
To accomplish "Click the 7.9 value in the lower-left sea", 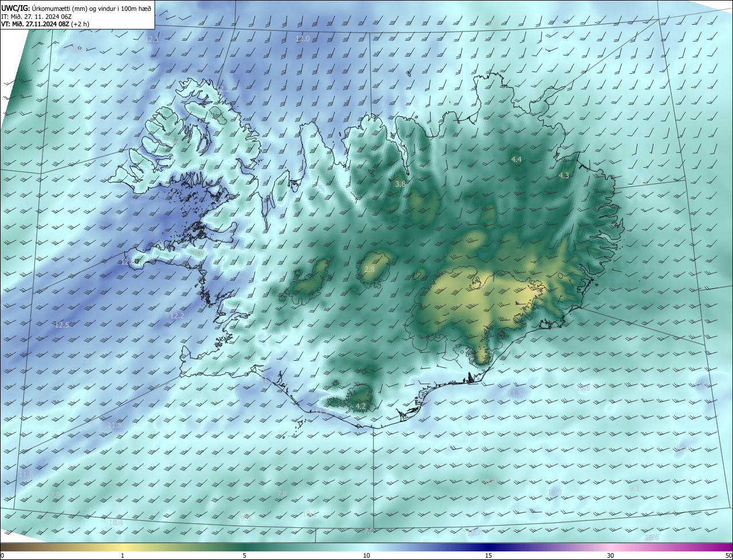I will (55, 495).
